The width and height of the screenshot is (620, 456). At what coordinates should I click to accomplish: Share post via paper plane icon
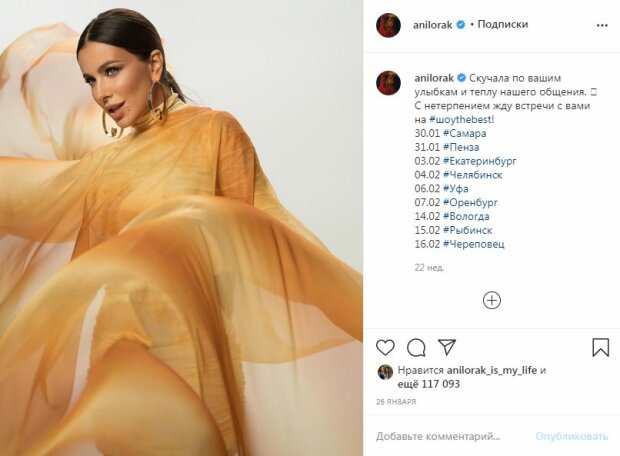click(x=447, y=347)
